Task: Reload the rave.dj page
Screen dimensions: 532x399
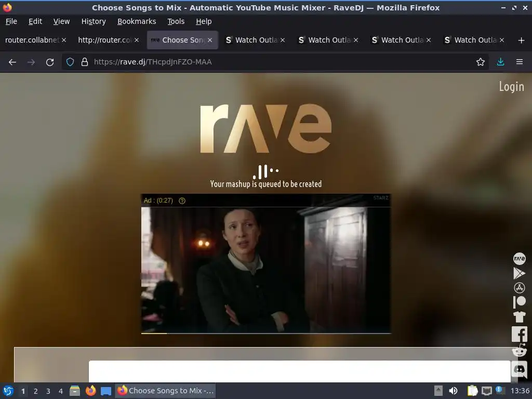Action: click(x=50, y=62)
